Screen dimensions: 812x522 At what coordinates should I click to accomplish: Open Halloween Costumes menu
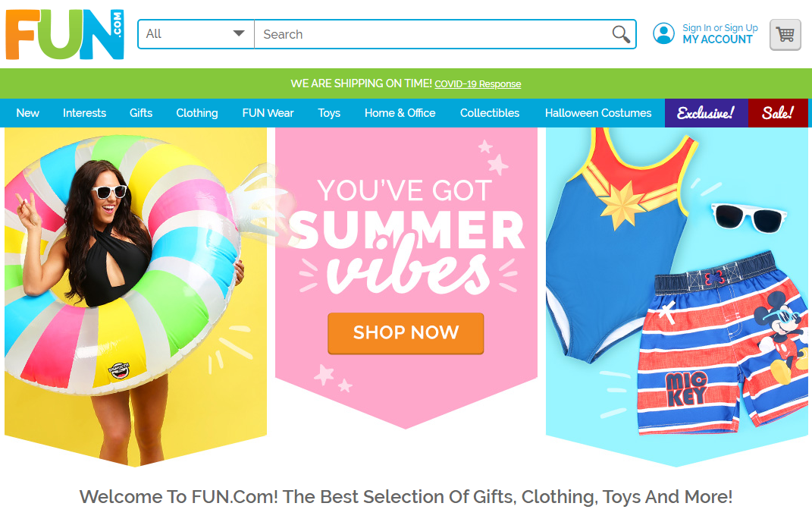tap(598, 113)
